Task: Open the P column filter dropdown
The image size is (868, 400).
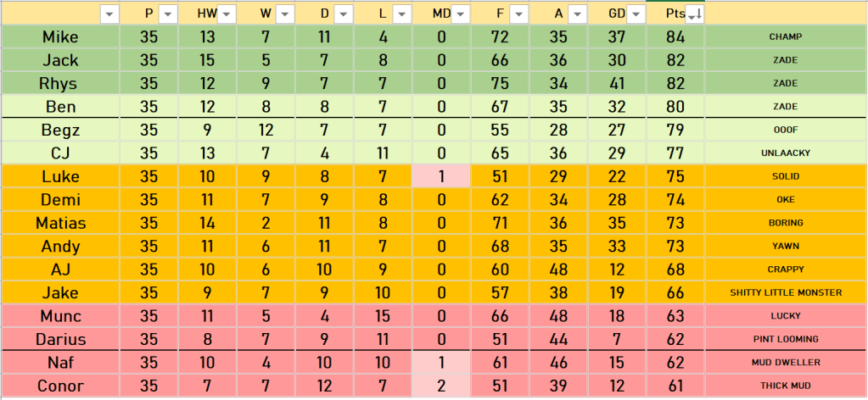Action: pos(167,14)
